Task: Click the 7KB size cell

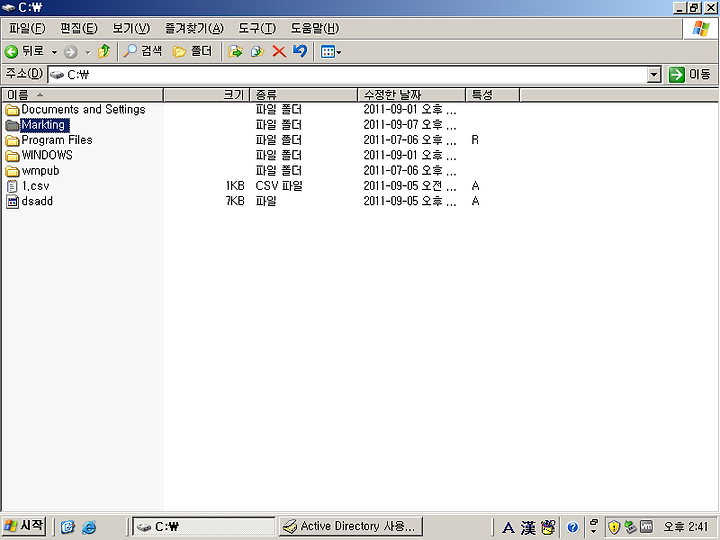Action: [235, 201]
